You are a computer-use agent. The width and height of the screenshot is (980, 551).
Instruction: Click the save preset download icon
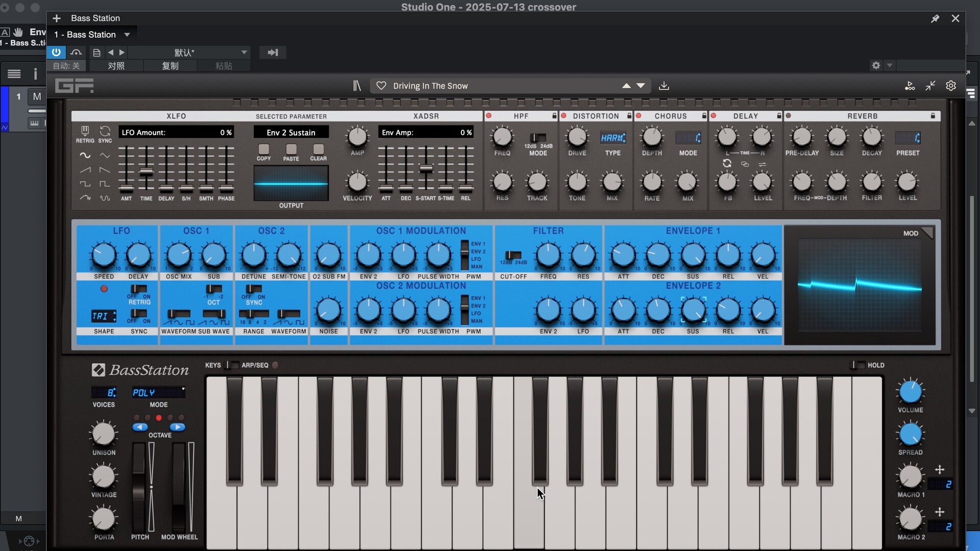(x=664, y=86)
